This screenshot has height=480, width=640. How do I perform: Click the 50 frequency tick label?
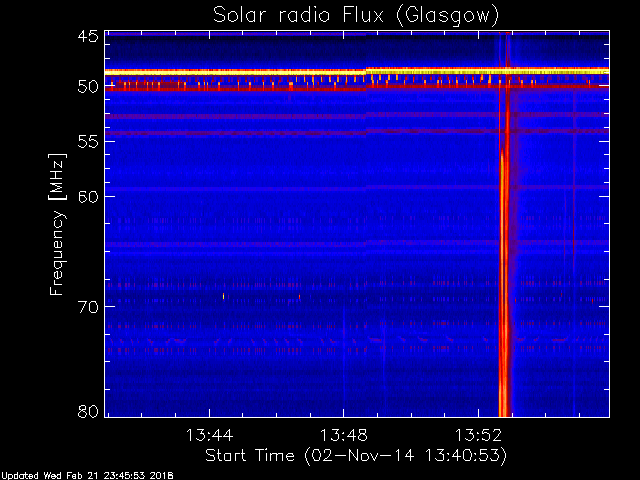point(88,86)
